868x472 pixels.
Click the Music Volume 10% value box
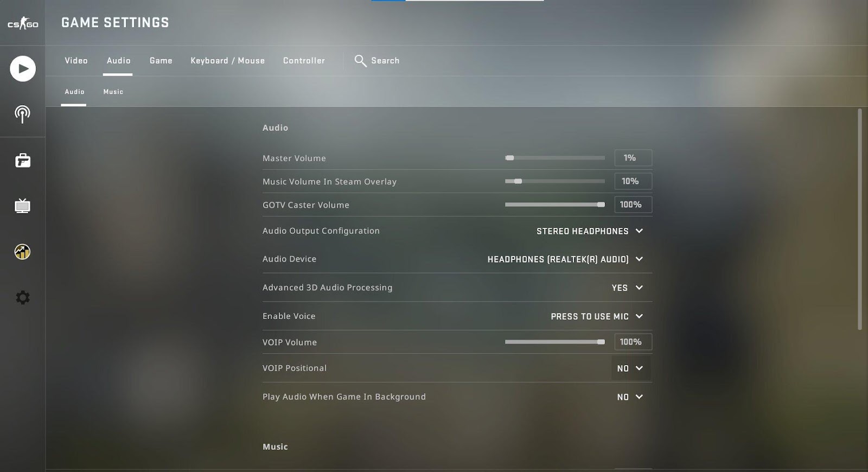(633, 181)
